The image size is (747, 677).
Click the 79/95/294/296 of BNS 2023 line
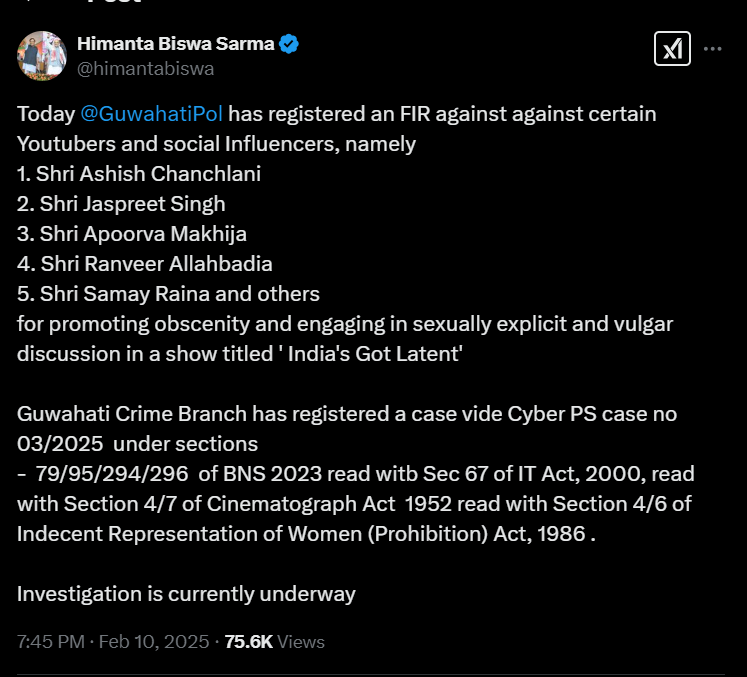(355, 474)
